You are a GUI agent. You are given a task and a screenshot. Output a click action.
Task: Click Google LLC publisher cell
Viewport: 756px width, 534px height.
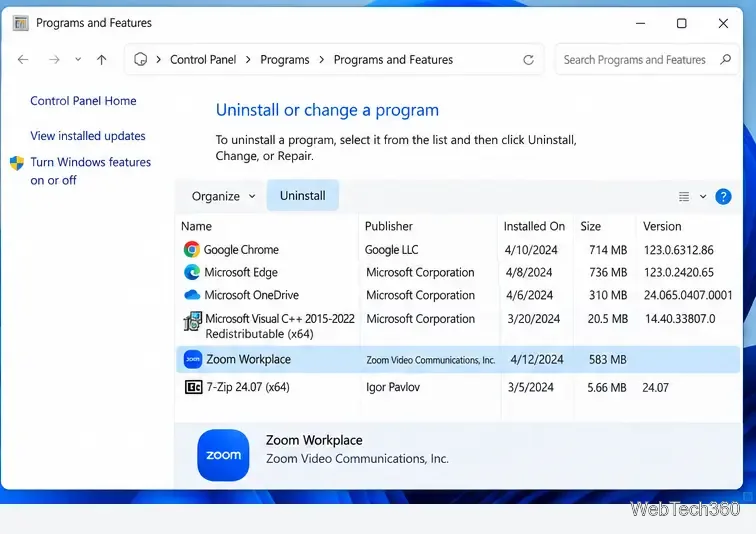pos(392,250)
